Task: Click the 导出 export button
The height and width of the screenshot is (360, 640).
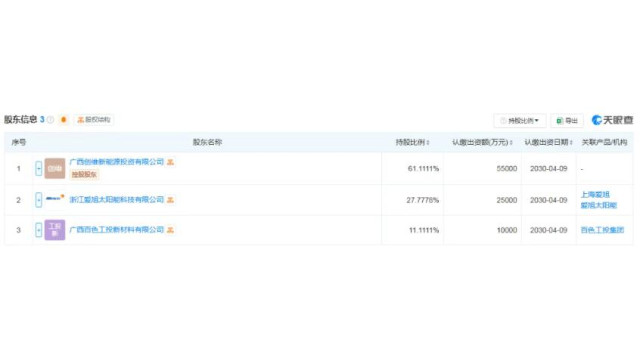Action: [567, 120]
